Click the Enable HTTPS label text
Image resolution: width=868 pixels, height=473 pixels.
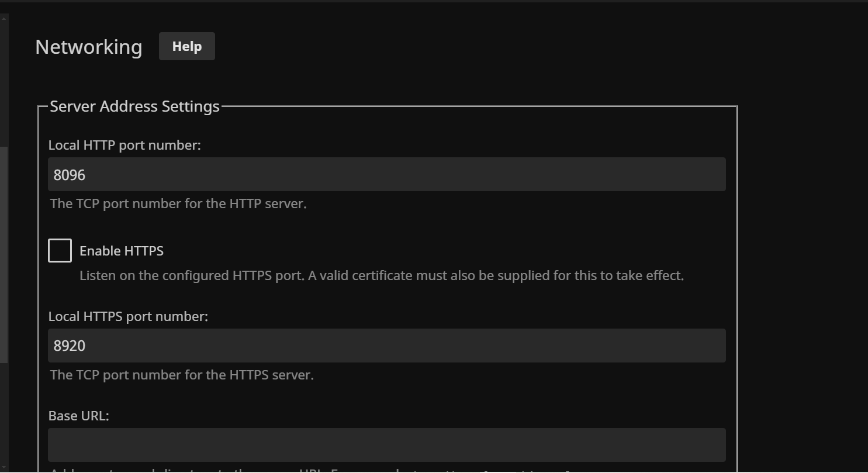122,251
